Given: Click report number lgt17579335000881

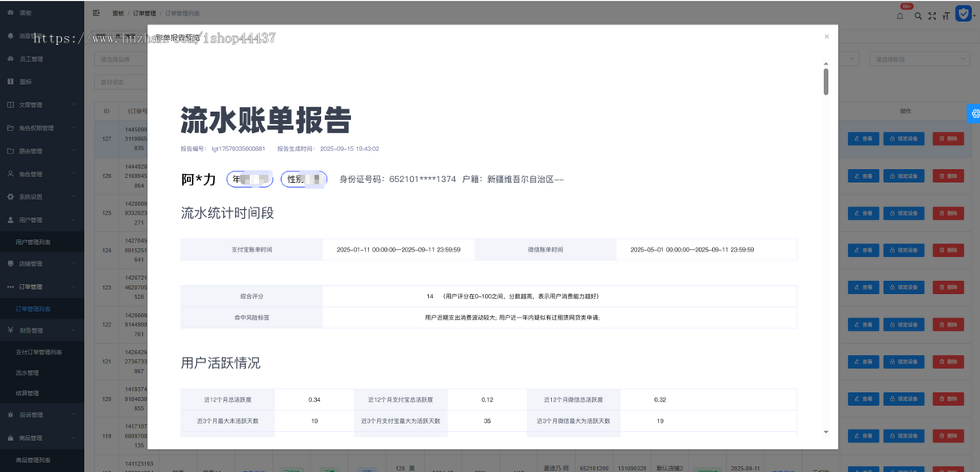Looking at the screenshot, I should click(x=238, y=149).
